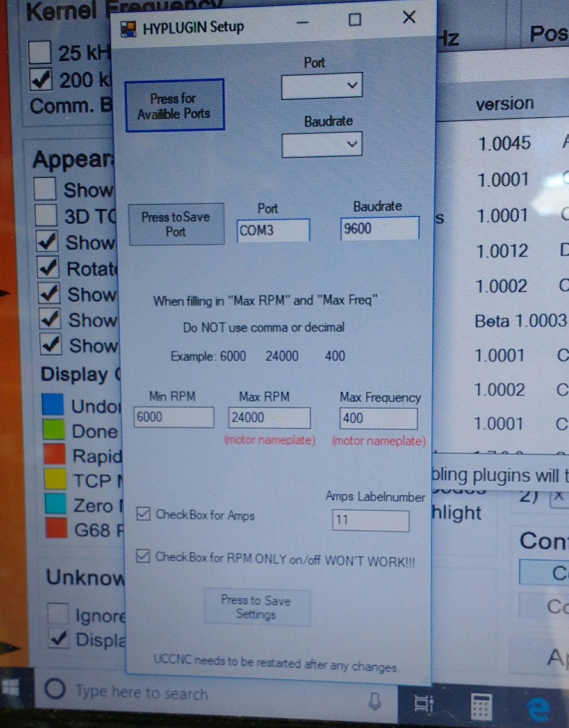The height and width of the screenshot is (728, 569).
Task: Uncheck the 200 kHz kernel frequency checkbox
Action: pos(41,80)
